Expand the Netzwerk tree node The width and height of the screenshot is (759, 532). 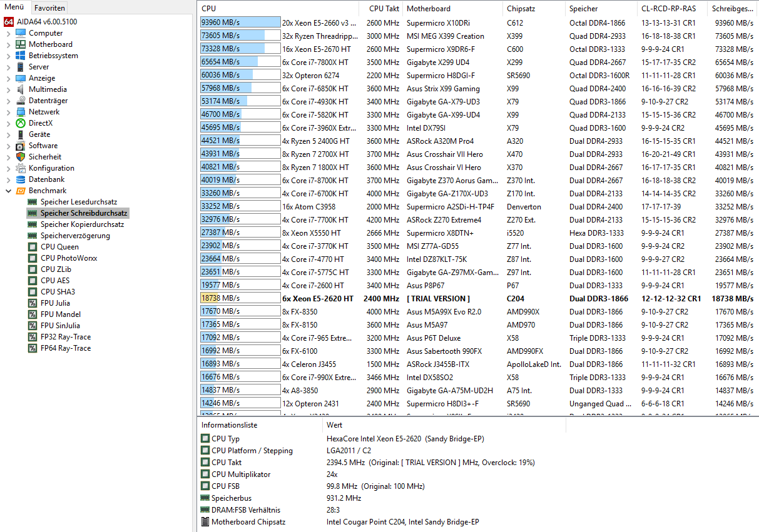point(8,112)
